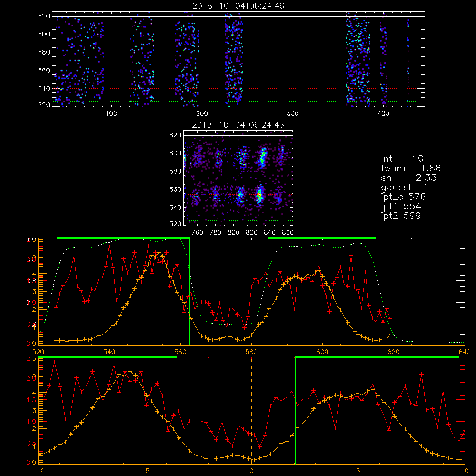This screenshot has height=476, width=476.
Task: Click x-axis label 200 on top spectrogram
Action: (202, 114)
